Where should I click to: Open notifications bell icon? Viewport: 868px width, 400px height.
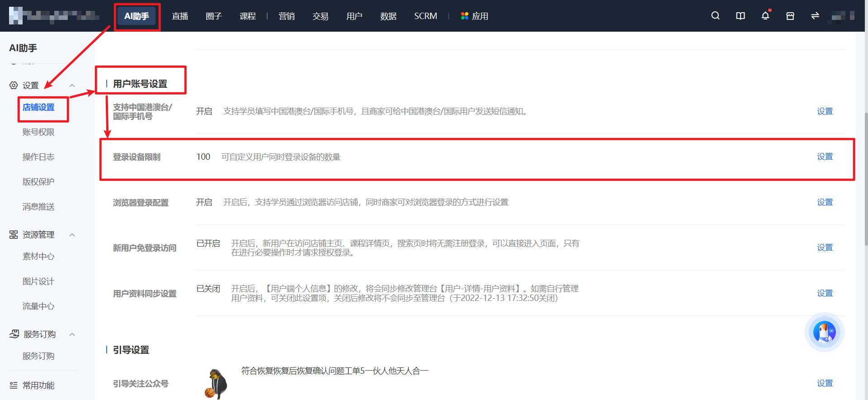[x=765, y=16]
